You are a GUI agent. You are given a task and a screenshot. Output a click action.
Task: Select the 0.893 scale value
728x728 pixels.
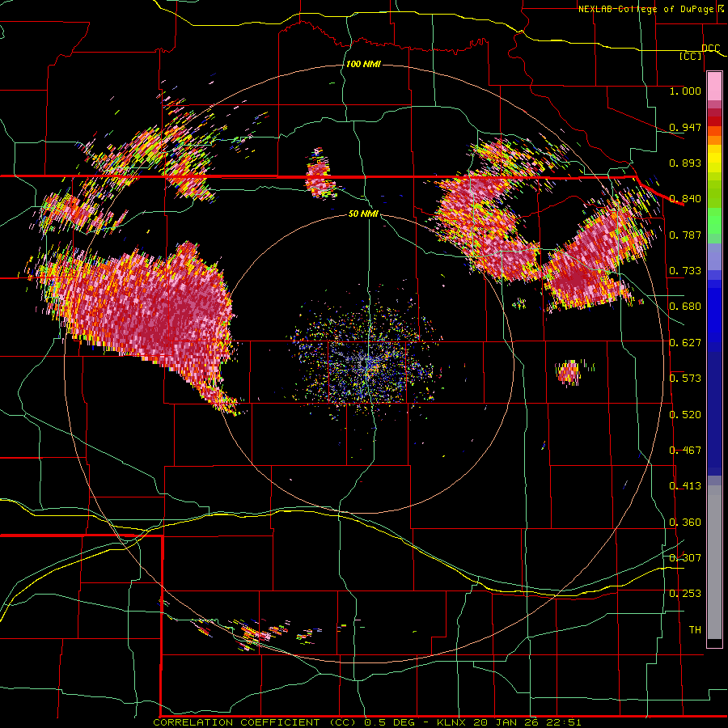[685, 163]
